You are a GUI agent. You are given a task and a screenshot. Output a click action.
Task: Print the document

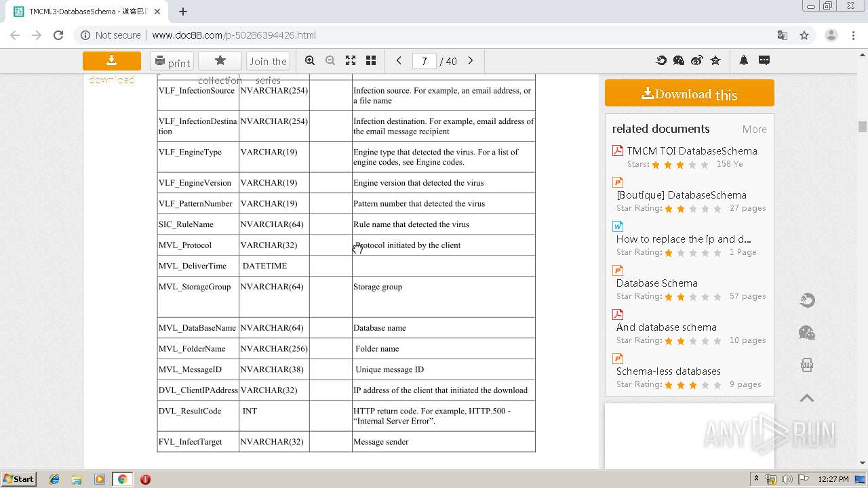pos(172,62)
